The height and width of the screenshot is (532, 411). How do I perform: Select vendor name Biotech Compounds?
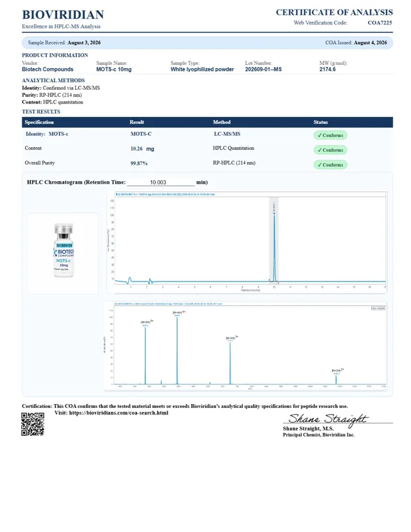[48, 69]
